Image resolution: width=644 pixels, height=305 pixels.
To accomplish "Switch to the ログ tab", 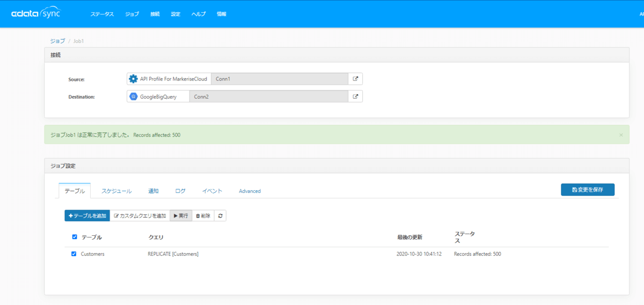I will [180, 191].
